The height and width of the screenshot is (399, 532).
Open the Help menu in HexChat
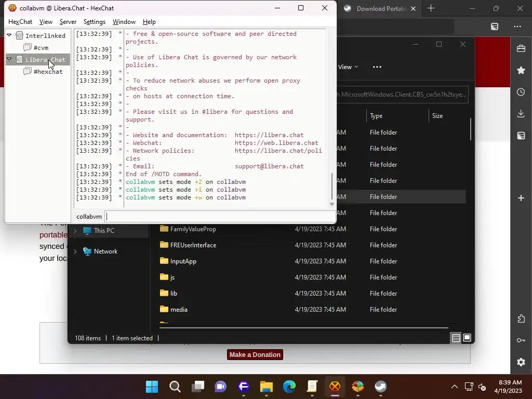pos(149,22)
